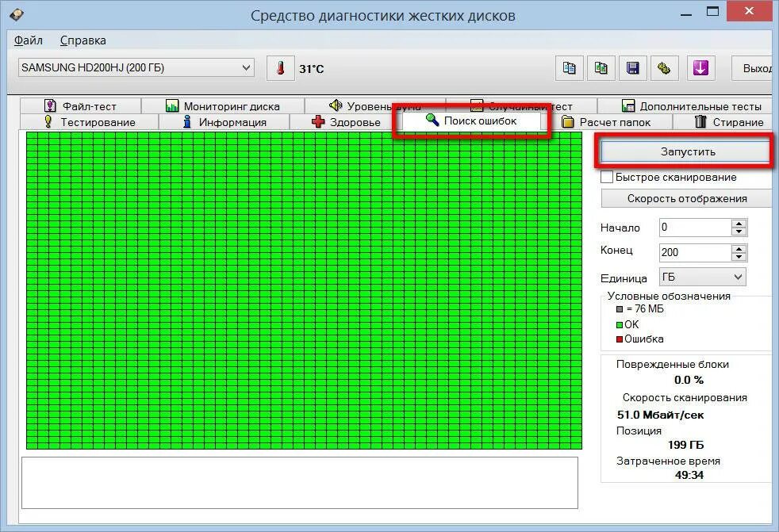Click the Конец label
The image size is (779, 532).
pyautogui.click(x=616, y=250)
